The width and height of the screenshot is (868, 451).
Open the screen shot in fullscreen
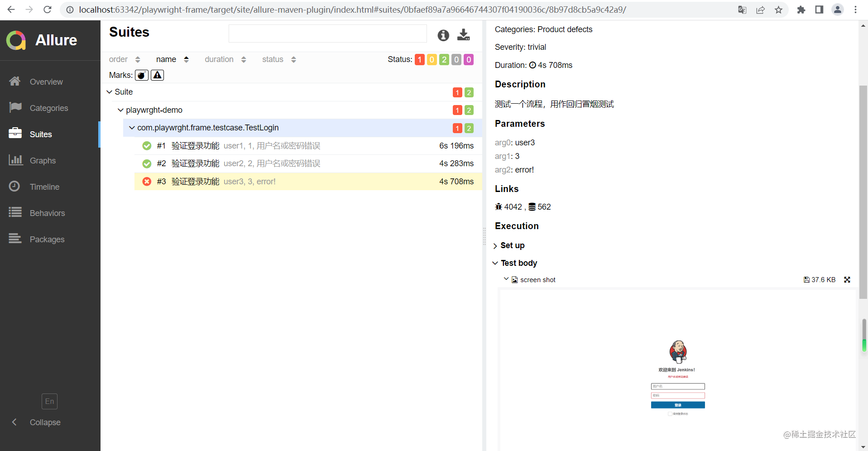pyautogui.click(x=847, y=280)
